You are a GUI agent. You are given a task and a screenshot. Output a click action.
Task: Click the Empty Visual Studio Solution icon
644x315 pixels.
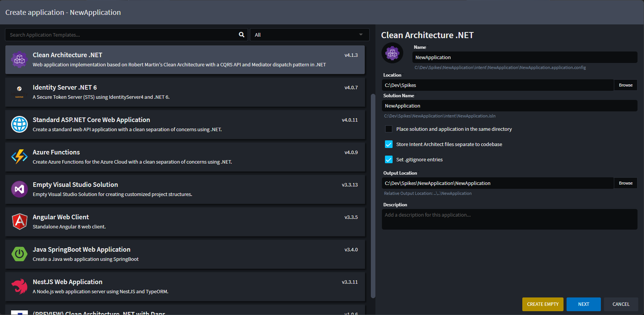point(19,189)
